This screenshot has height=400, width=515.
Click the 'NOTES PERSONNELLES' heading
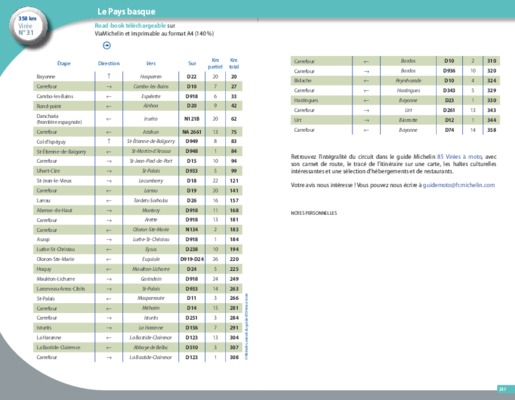(x=314, y=213)
